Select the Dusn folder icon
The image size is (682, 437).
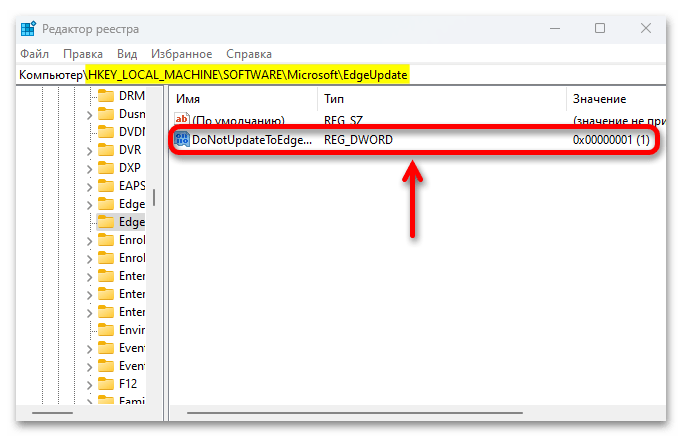(x=106, y=114)
